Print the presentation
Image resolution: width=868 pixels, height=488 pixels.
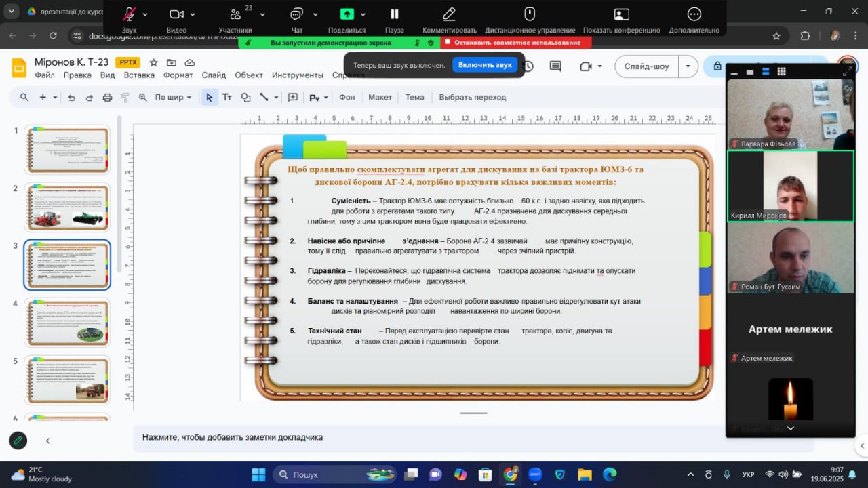tap(107, 98)
